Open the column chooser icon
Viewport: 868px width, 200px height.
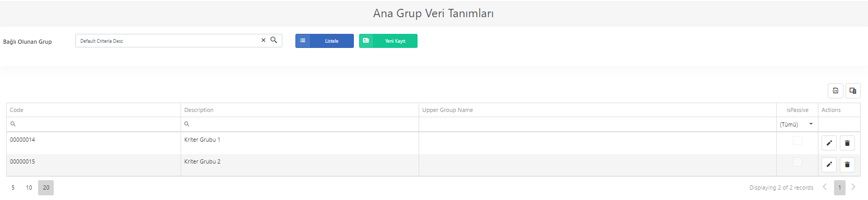853,91
